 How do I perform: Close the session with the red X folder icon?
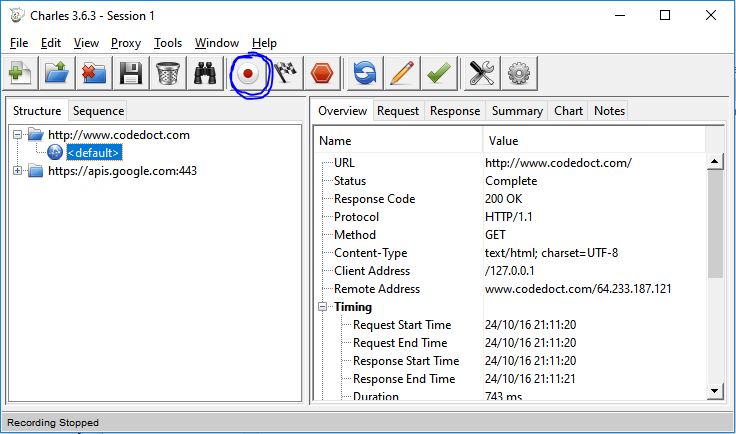[x=94, y=73]
